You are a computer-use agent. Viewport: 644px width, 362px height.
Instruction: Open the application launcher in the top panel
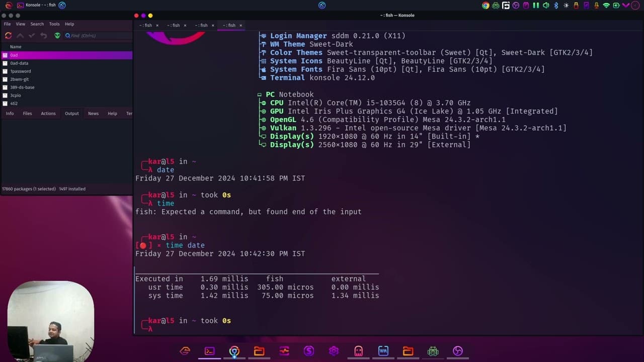[x=9, y=6]
